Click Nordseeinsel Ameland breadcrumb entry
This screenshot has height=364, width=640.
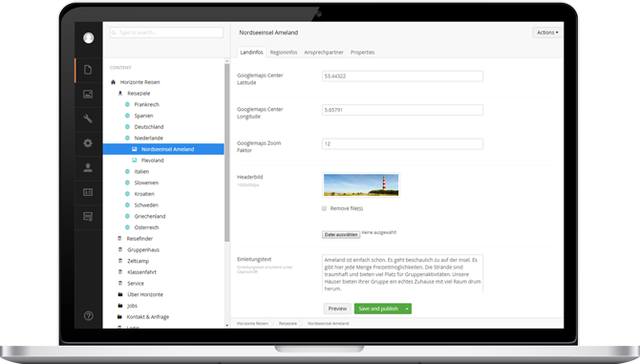(x=329, y=323)
